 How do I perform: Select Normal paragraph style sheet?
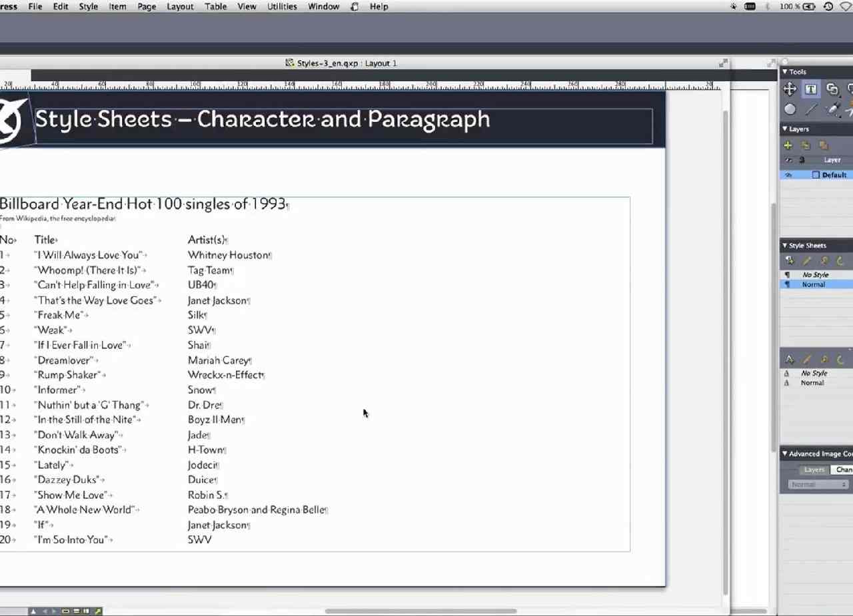point(817,284)
